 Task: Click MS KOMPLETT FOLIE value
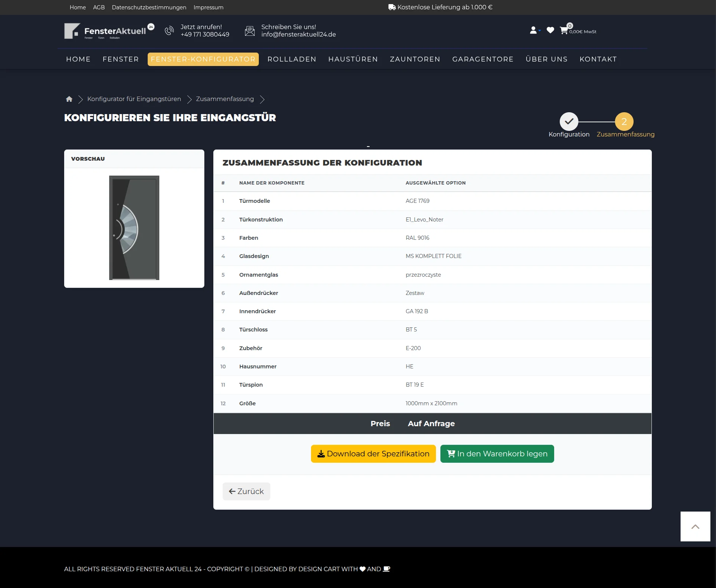pyautogui.click(x=434, y=256)
